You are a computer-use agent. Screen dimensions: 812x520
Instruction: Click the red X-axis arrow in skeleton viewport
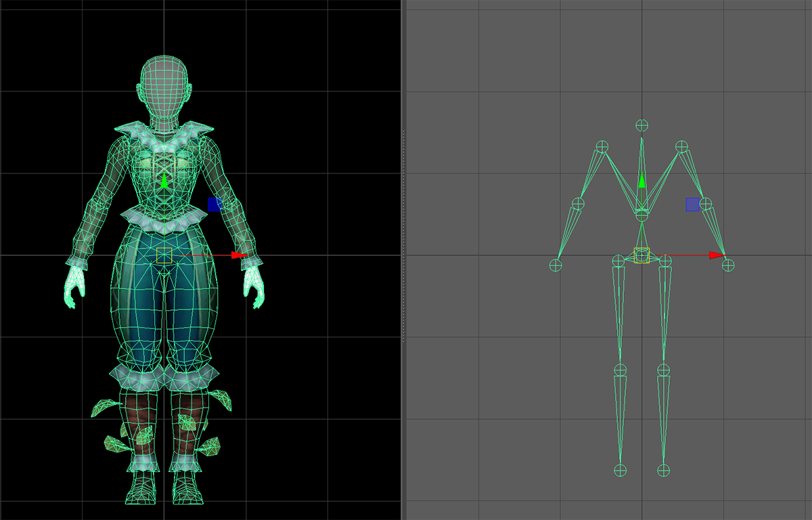pyautogui.click(x=716, y=255)
